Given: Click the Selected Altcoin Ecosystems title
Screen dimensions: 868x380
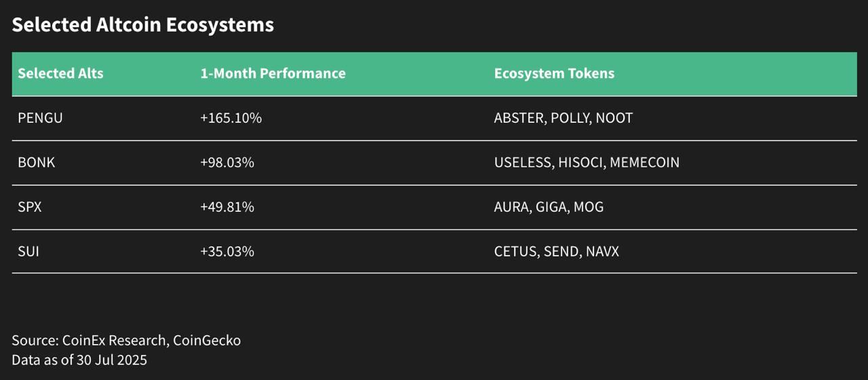Looking at the screenshot, I should 142,25.
